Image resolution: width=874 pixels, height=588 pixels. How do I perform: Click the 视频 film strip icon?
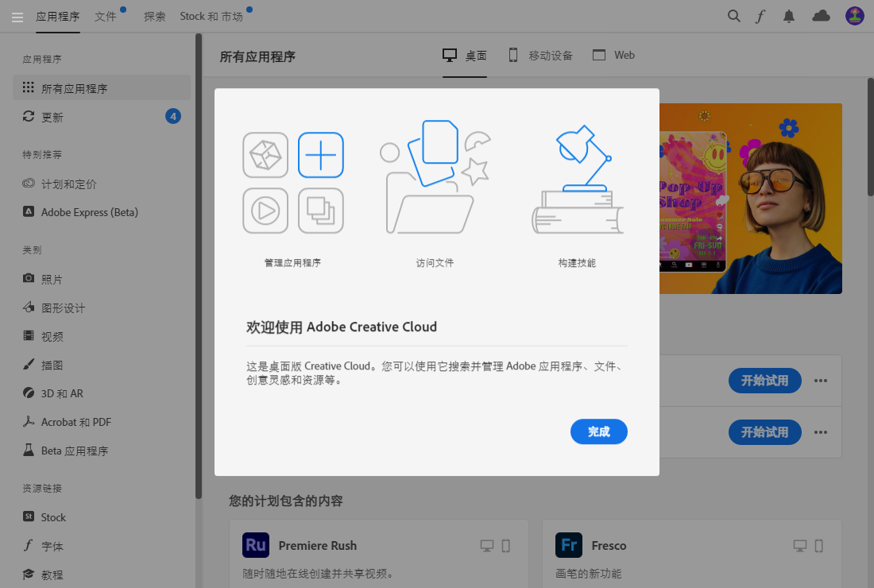click(x=28, y=335)
